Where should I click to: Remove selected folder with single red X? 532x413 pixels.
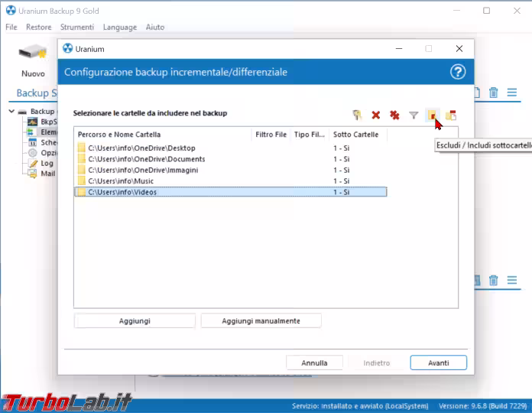(x=375, y=115)
